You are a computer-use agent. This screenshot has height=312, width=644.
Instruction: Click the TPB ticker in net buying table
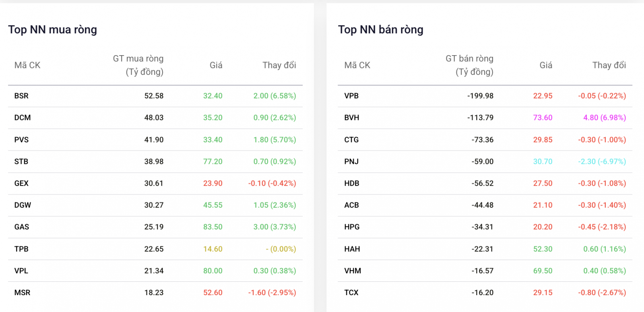click(21, 249)
